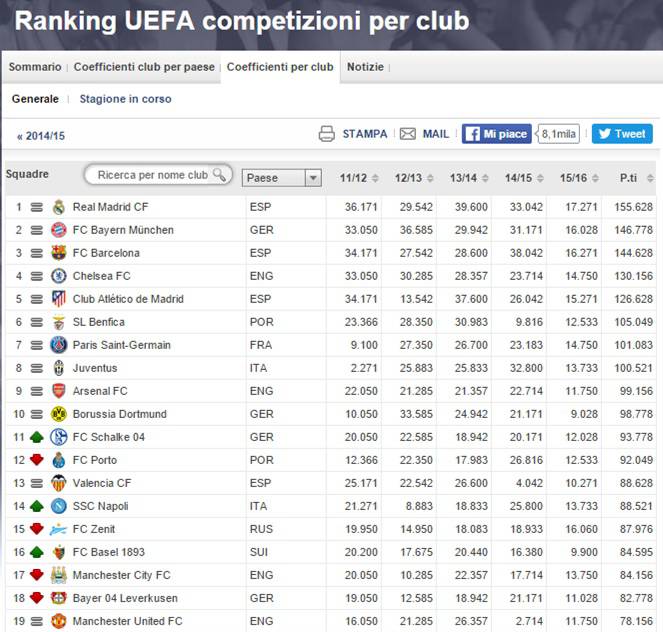Click the Borussia Dortmund crest icon
The image size is (663, 632).
59,414
